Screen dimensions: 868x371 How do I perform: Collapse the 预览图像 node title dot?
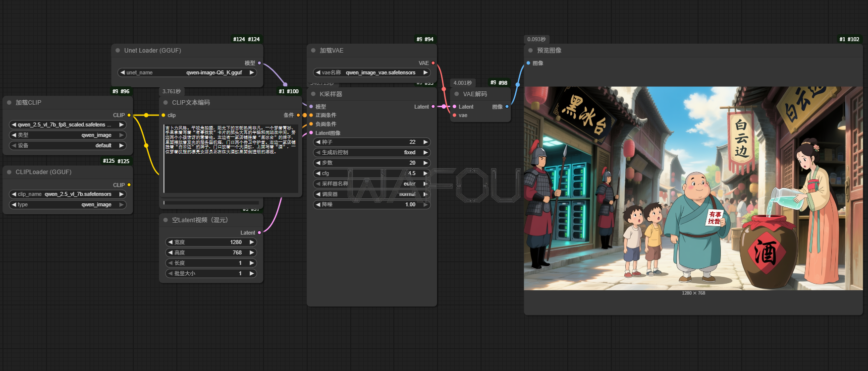[x=531, y=51]
